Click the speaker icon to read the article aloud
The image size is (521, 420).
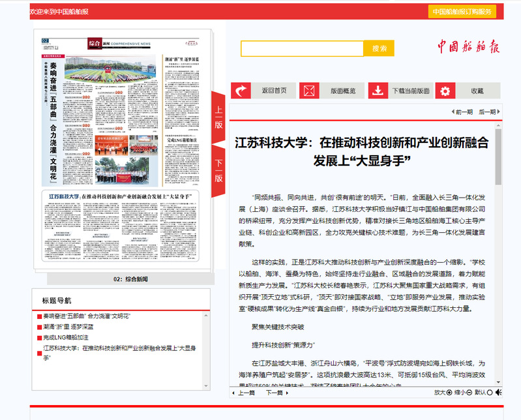point(498,393)
